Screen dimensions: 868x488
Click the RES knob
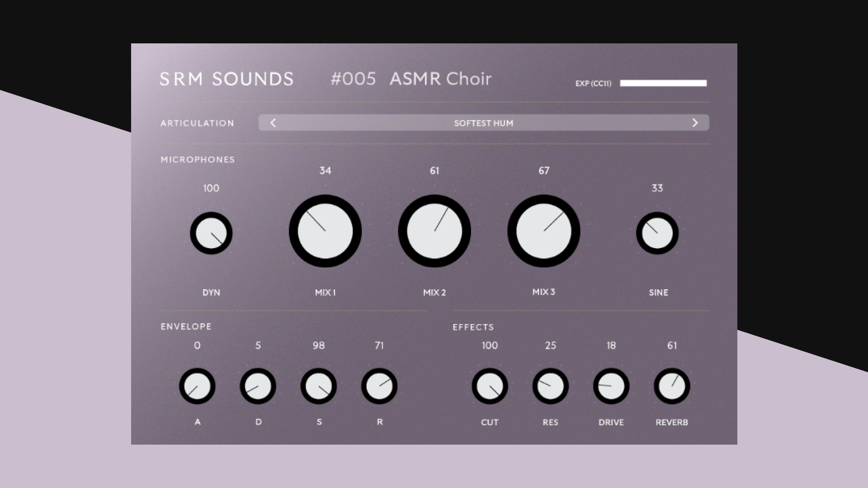pos(550,386)
